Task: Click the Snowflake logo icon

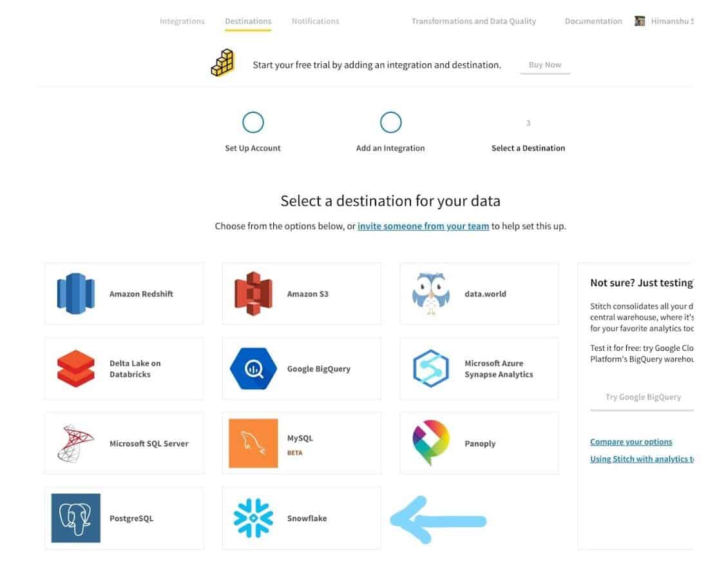Action: click(253, 518)
